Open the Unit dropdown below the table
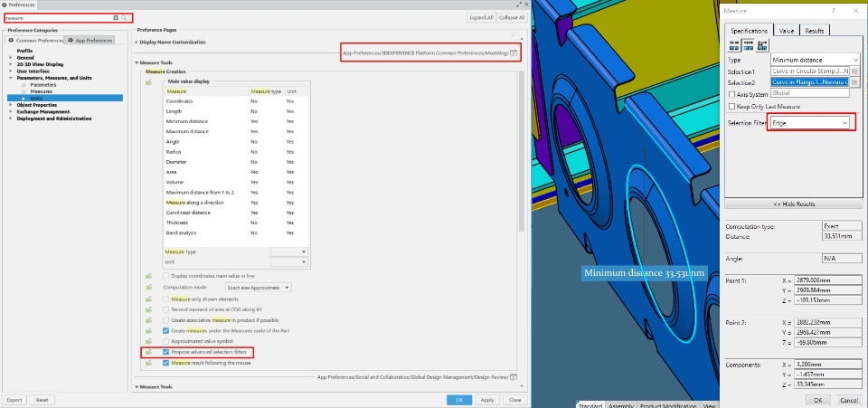The width and height of the screenshot is (868, 408). coord(289,261)
